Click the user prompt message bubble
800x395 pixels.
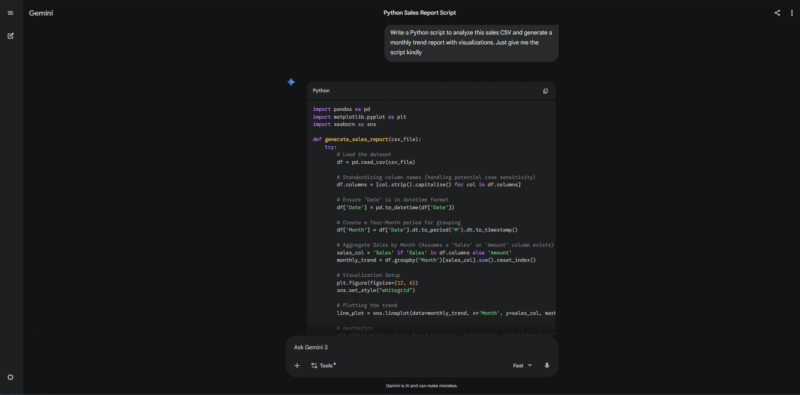tap(471, 42)
